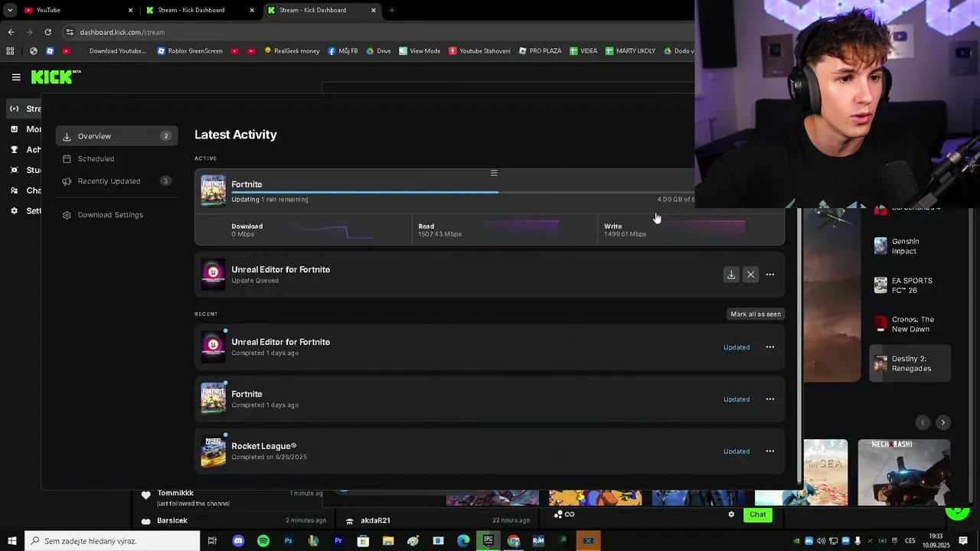The width and height of the screenshot is (980, 551).
Task: Select Genshin Impact in game list
Action: click(910, 246)
